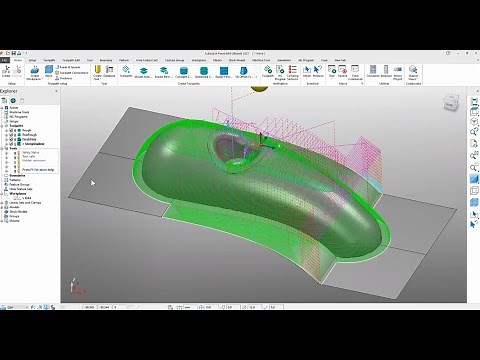Screen dimensions: 480x360
Task: Click the ViewCube in graphics window
Action: click(451, 103)
